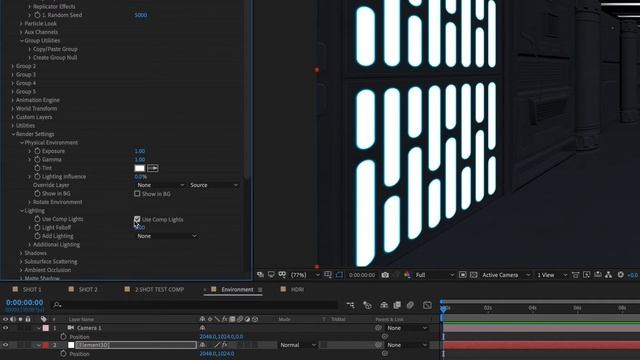Collapse the Render Settings group

point(13,134)
